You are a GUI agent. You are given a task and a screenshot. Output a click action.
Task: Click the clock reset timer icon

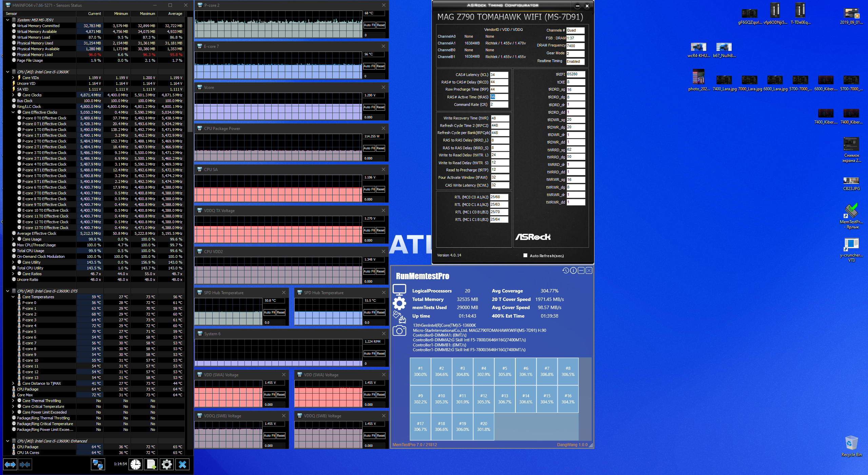pos(136,464)
